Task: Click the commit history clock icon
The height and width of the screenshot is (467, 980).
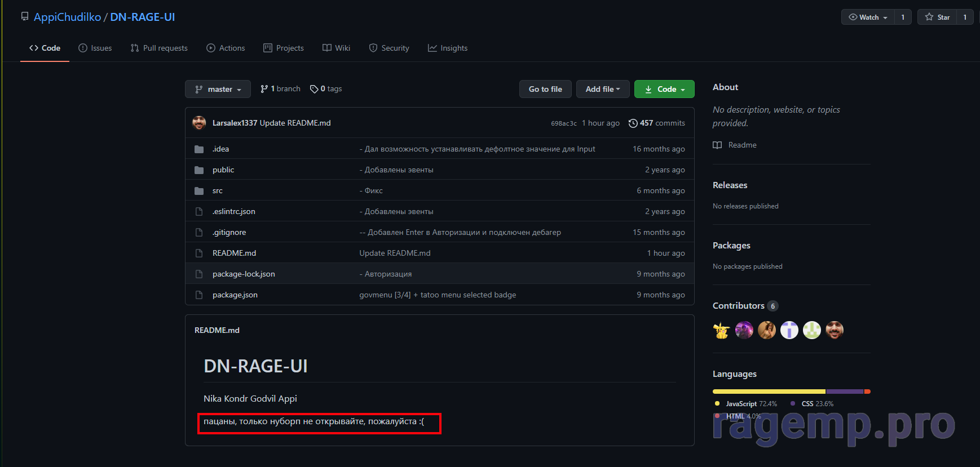Action: tap(633, 123)
